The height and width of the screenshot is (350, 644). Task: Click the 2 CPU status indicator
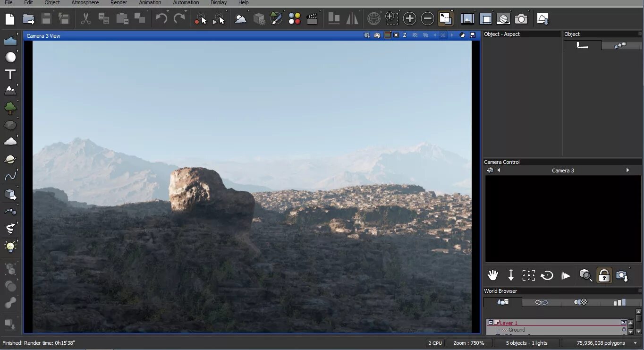[434, 343]
